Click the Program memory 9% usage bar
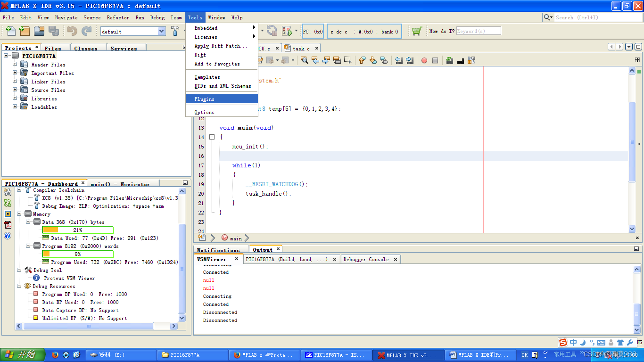644x362 pixels. (78, 254)
